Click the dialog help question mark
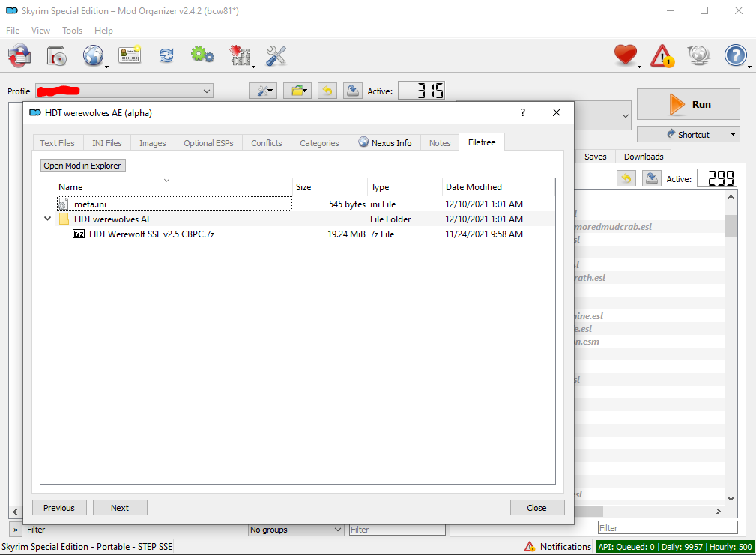756x555 pixels. (x=523, y=112)
